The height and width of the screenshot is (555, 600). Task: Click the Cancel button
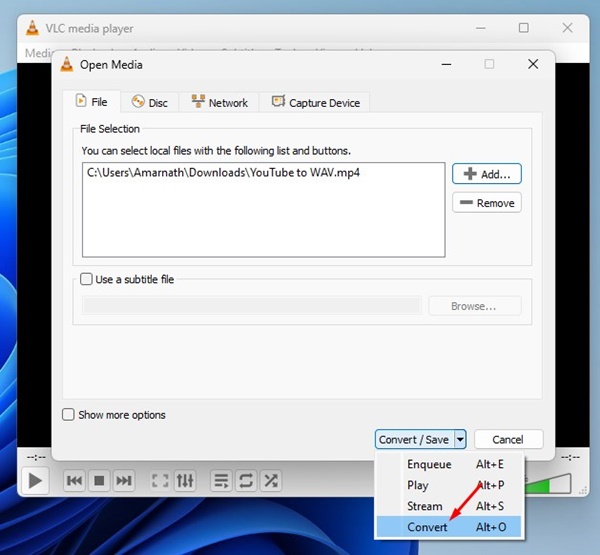[x=508, y=439]
